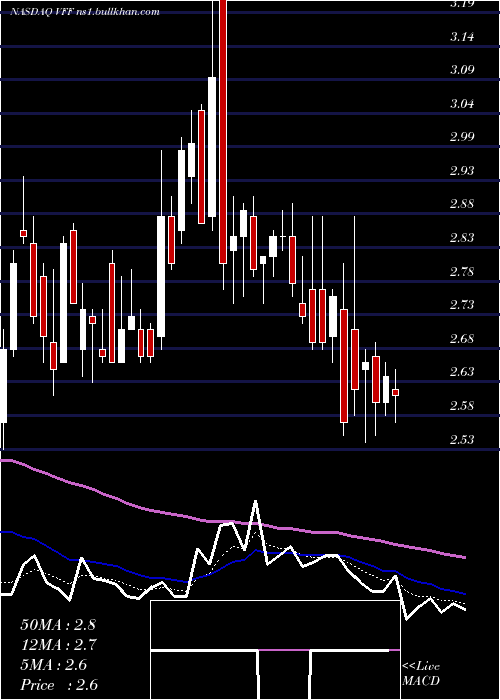The width and height of the screenshot is (500, 700).
Task: Select the 2.99 price axis label
Action: click(462, 137)
